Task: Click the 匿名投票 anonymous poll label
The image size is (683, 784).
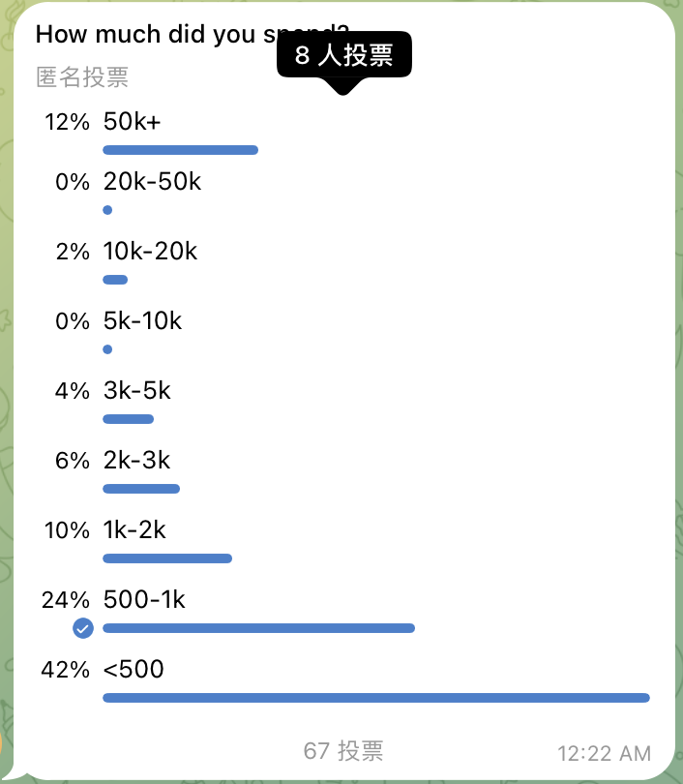Action: point(82,77)
